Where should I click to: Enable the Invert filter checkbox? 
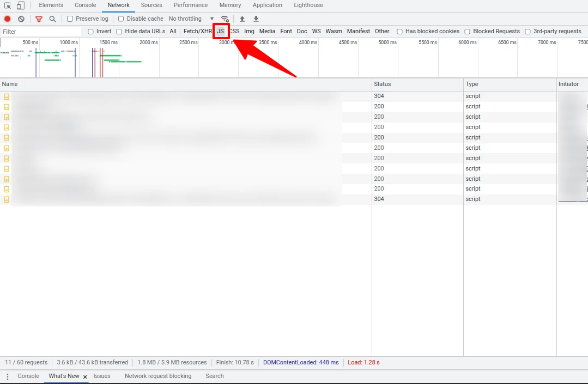91,32
